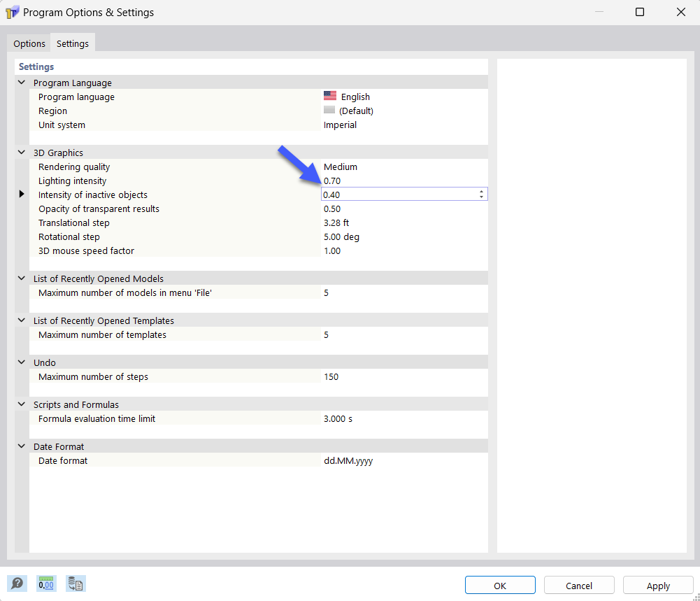
Task: Open the Units and Decimal Places dialog icon
Action: tap(45, 583)
